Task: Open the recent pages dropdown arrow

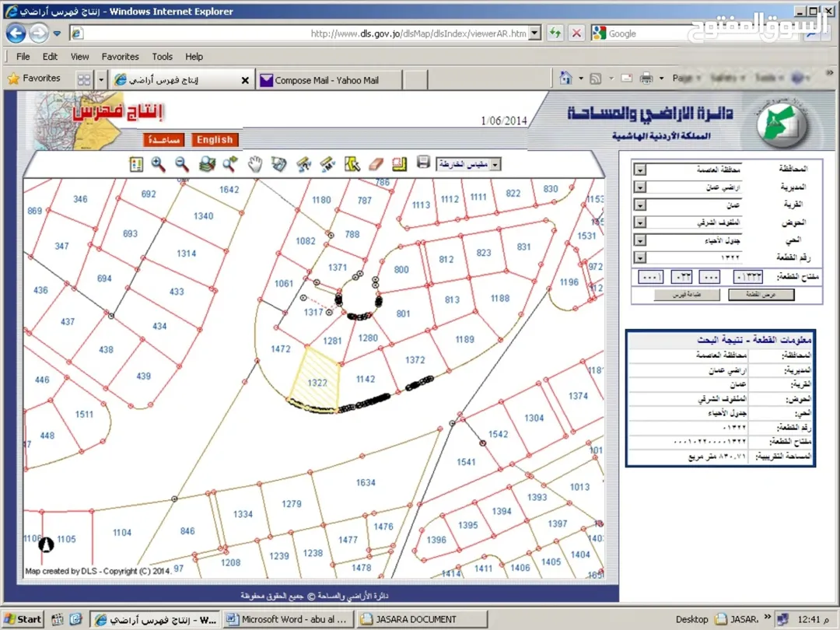Action: pos(57,33)
